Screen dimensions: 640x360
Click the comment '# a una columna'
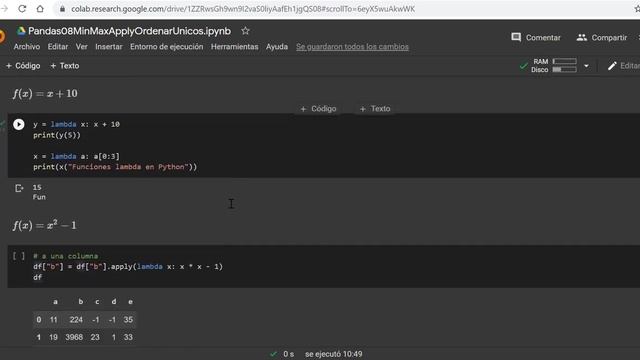click(66, 256)
